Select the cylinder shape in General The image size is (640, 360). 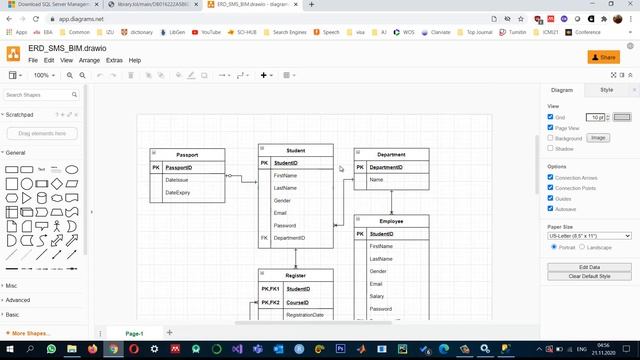pos(42,198)
